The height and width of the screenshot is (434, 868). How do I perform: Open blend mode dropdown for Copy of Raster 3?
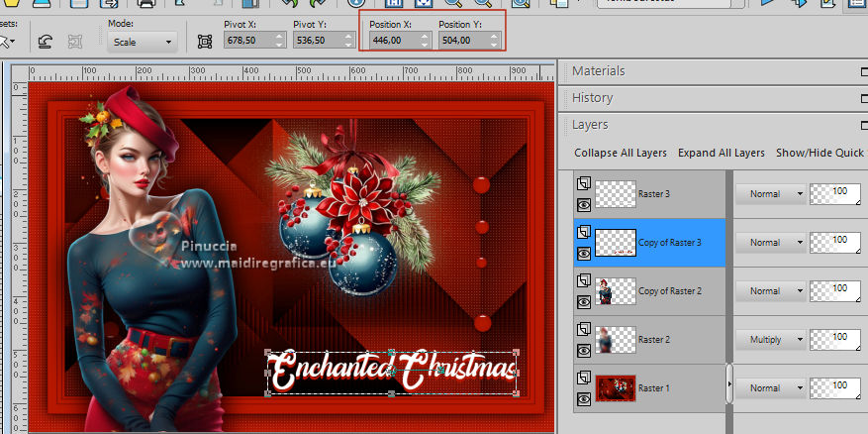[x=771, y=243]
